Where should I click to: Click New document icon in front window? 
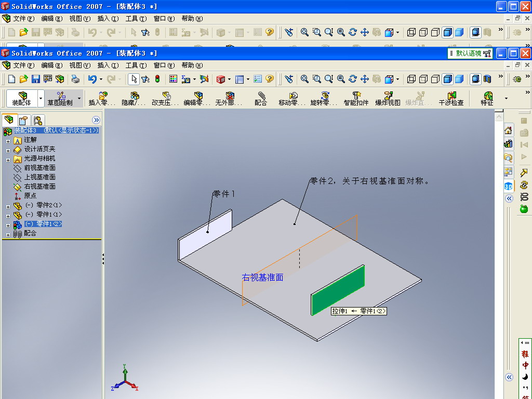11,79
